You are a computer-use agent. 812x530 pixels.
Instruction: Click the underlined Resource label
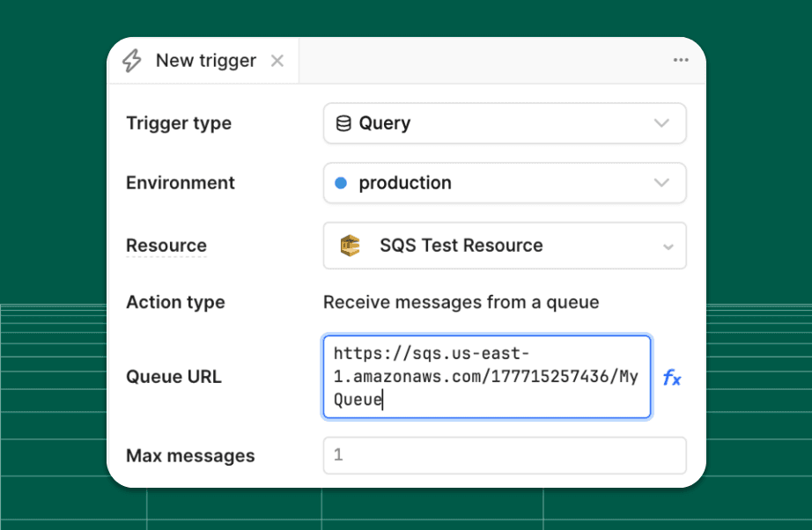click(x=166, y=246)
